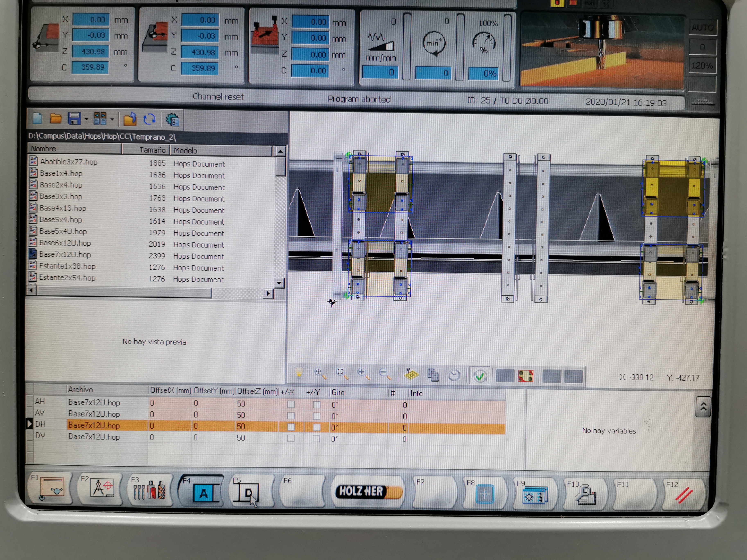Click the green checkmark validate icon
Viewport: 747px width, 560px height.
coord(480,375)
